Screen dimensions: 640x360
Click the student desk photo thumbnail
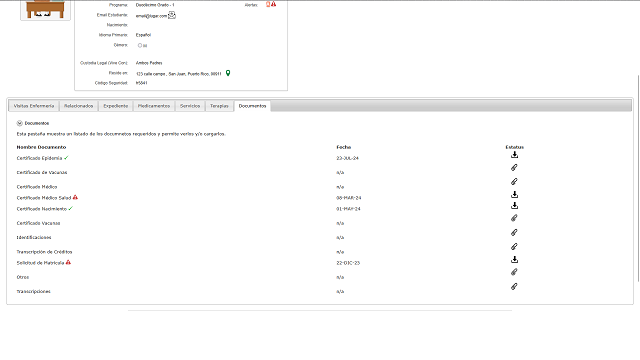[45, 9]
